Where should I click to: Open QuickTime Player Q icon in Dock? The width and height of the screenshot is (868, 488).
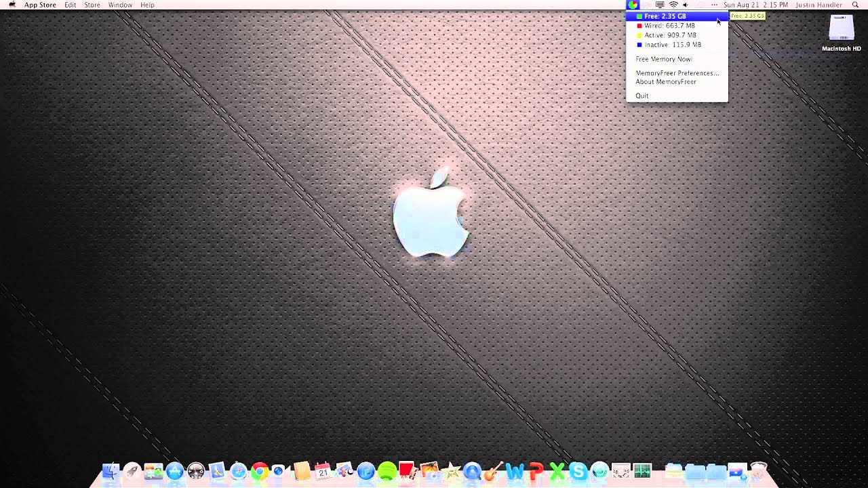473,471
